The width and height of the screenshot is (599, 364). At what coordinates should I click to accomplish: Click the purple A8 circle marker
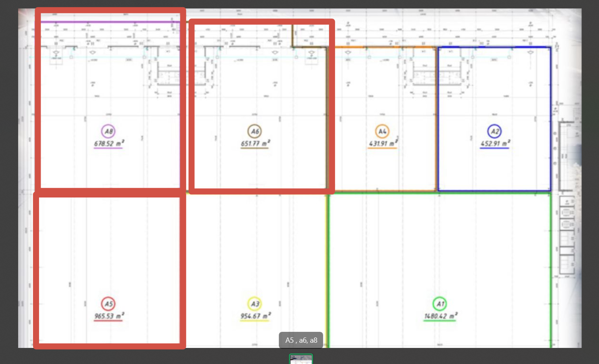(x=108, y=131)
